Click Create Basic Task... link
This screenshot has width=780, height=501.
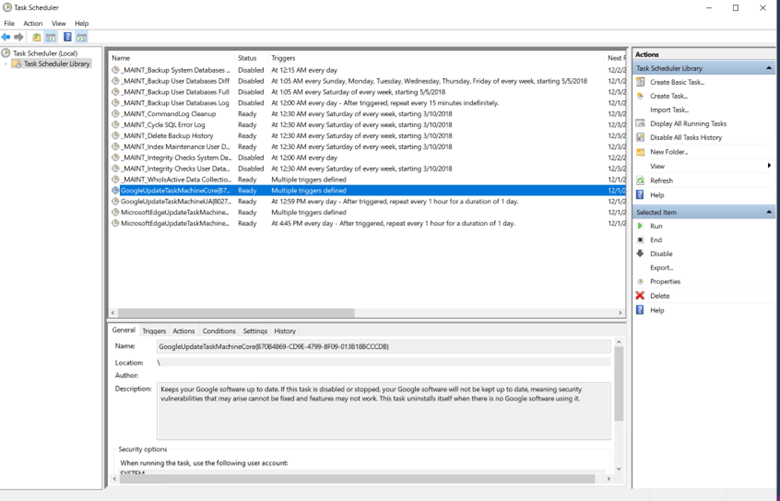point(677,82)
